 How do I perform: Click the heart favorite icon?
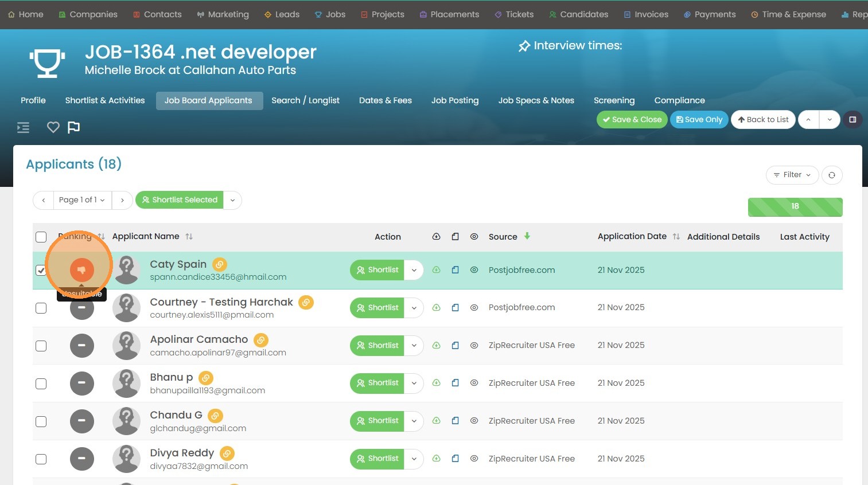tap(53, 127)
